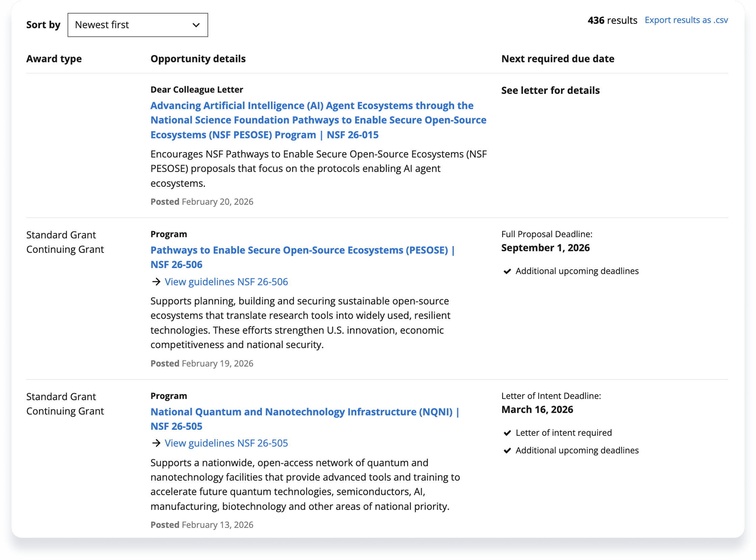Export results as .csv link

pyautogui.click(x=686, y=20)
